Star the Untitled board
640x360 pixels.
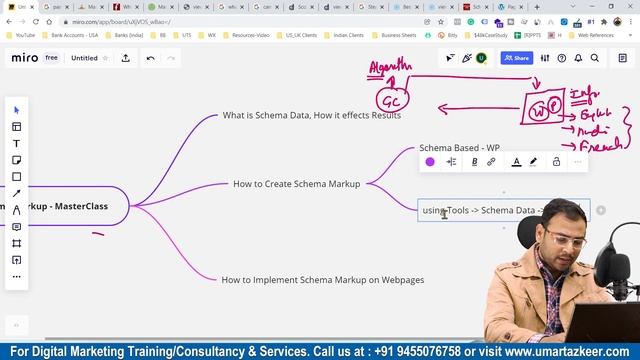[x=105, y=58]
